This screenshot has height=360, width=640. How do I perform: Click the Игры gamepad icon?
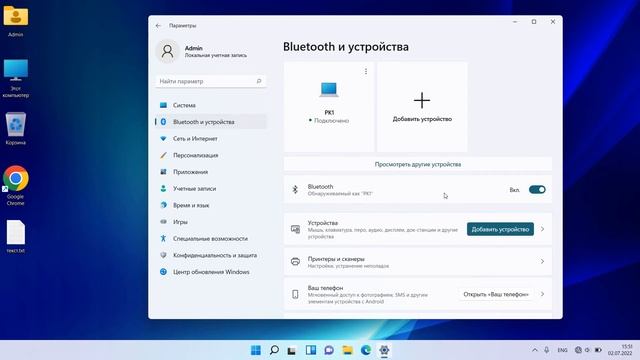pyautogui.click(x=163, y=222)
